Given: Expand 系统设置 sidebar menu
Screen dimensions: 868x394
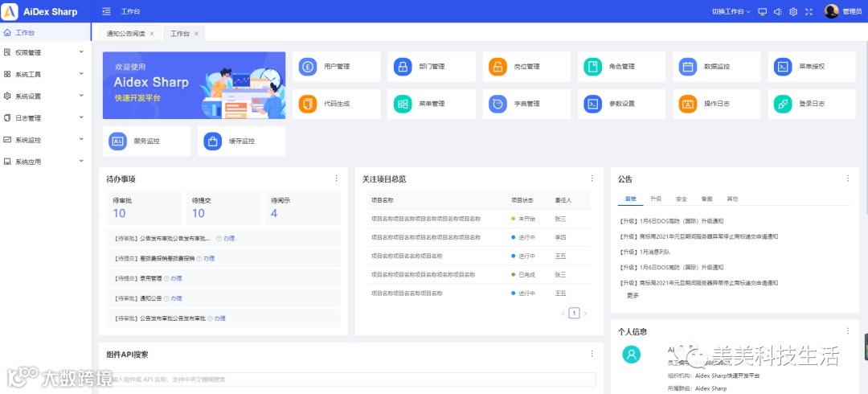Looking at the screenshot, I should coord(45,96).
